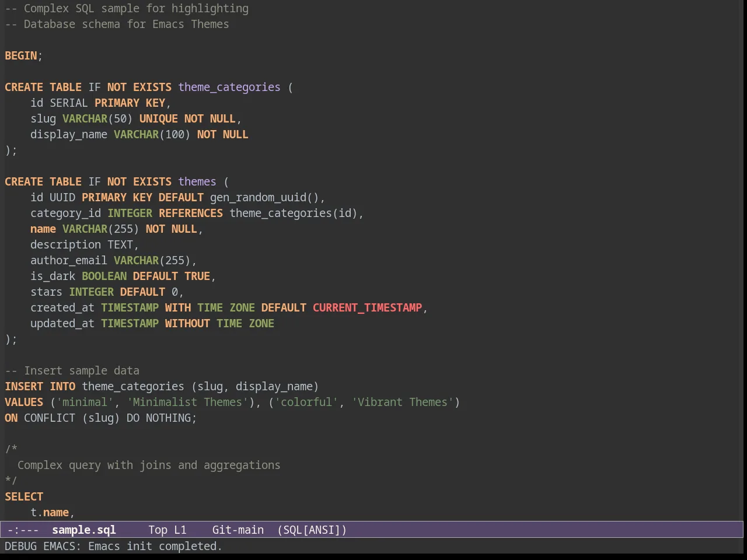Click the 'minimal' string literal
The width and height of the screenshot is (747, 560).
tap(85, 402)
